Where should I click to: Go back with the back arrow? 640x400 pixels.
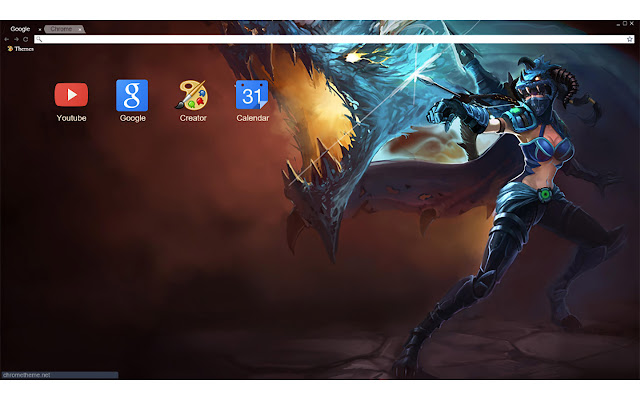[x=7, y=39]
